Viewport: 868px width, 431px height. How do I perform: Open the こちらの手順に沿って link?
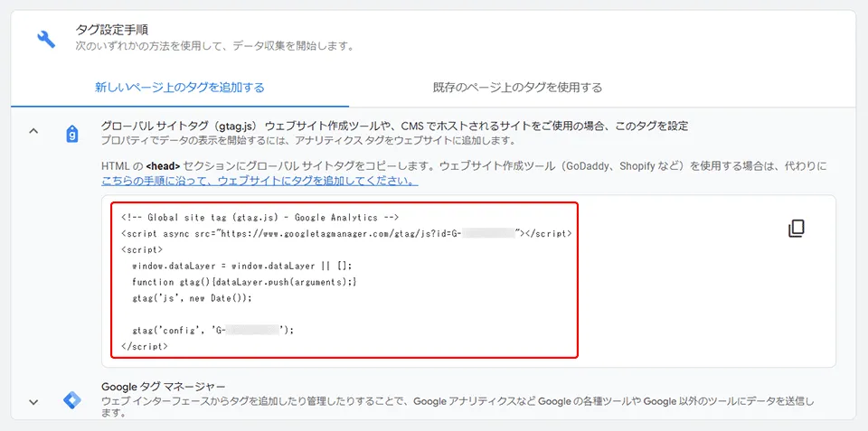[x=259, y=181]
